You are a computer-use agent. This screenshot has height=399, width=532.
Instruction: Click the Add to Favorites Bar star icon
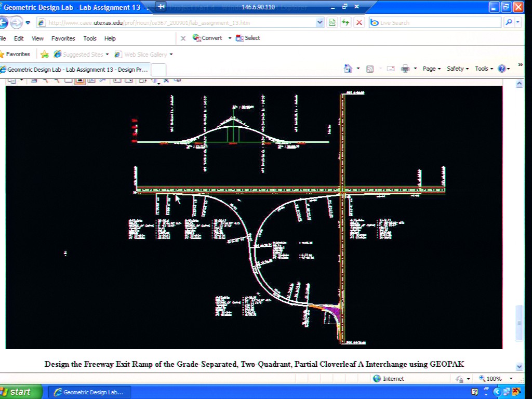point(45,54)
